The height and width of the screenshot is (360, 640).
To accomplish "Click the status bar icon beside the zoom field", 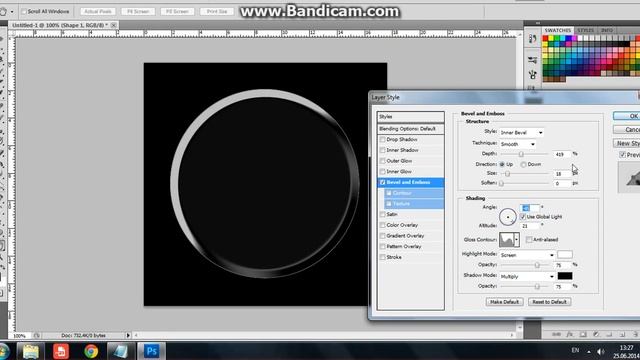I will point(36,336).
